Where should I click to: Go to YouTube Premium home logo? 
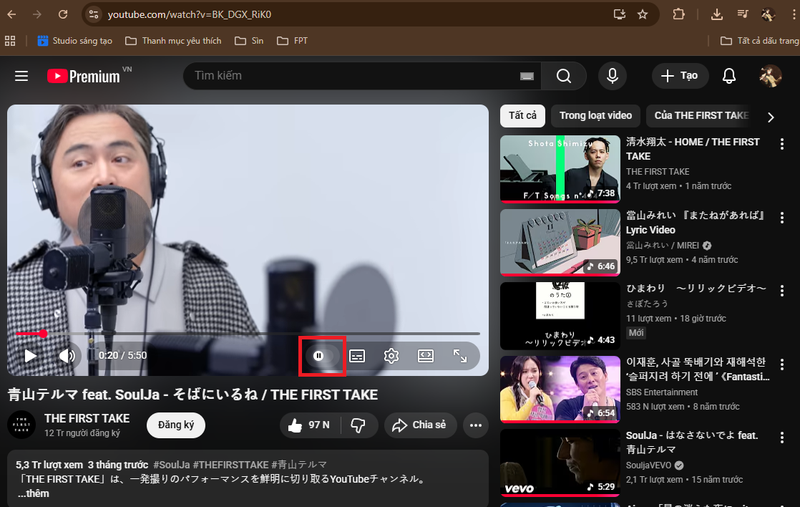84,76
